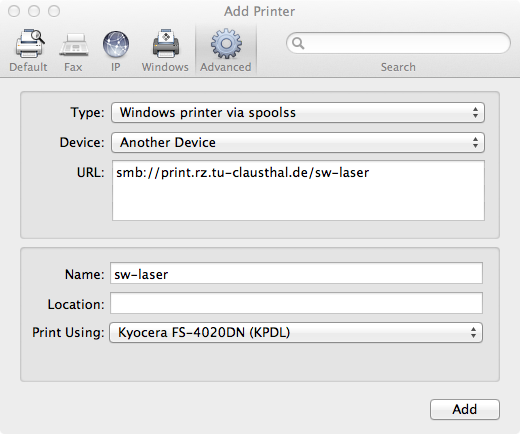Open the Fax printer pane
This screenshot has width=520, height=434.
pos(74,44)
